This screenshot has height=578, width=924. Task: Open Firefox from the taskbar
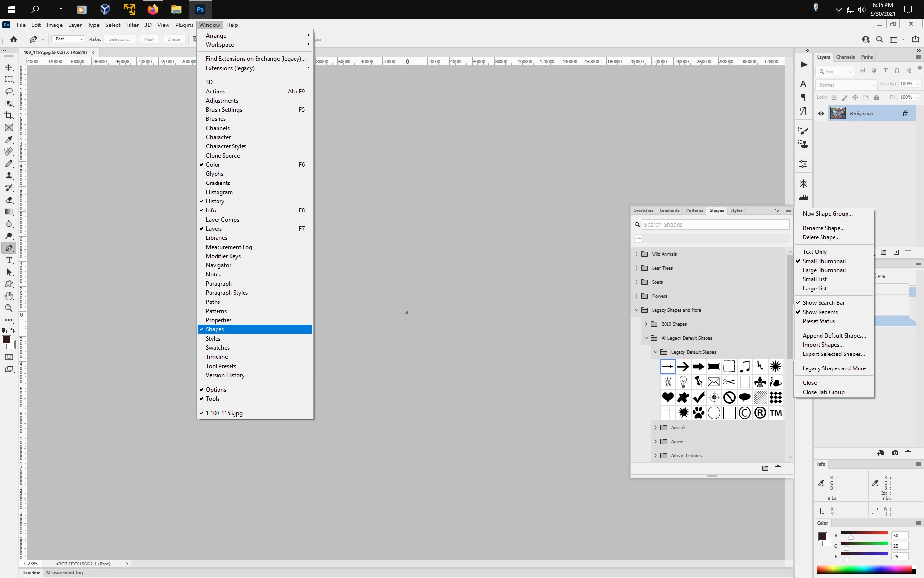[153, 9]
